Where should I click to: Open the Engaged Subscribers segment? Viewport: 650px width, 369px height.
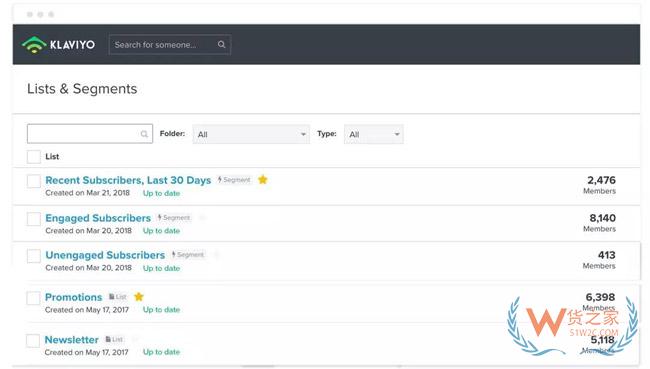click(x=98, y=218)
